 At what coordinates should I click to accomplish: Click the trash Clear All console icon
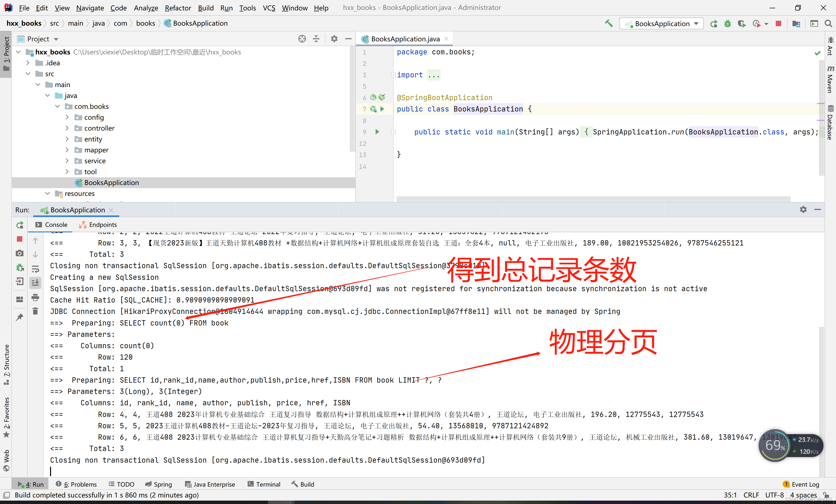pyautogui.click(x=35, y=311)
